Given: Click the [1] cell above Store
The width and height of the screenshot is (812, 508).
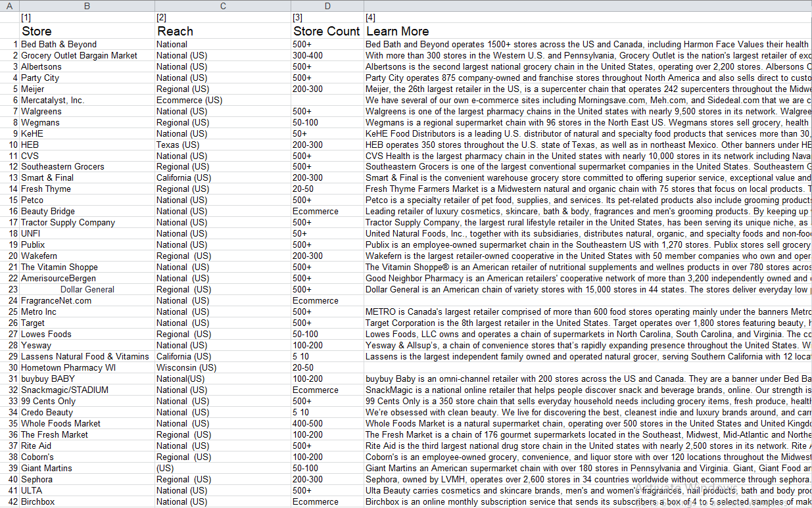Looking at the screenshot, I should [87, 17].
